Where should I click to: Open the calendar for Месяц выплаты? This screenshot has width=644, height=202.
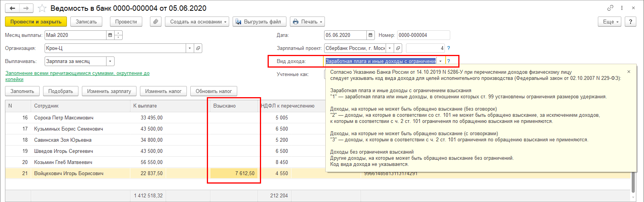point(110,35)
